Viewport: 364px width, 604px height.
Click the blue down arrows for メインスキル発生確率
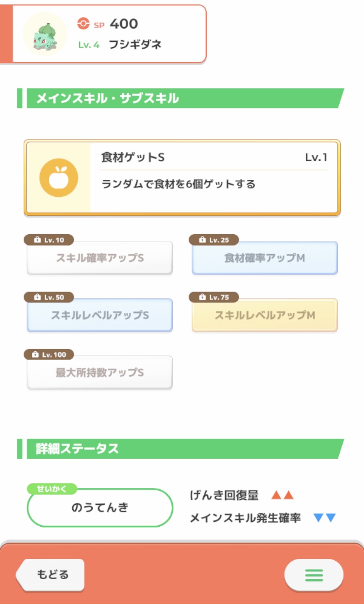[325, 518]
